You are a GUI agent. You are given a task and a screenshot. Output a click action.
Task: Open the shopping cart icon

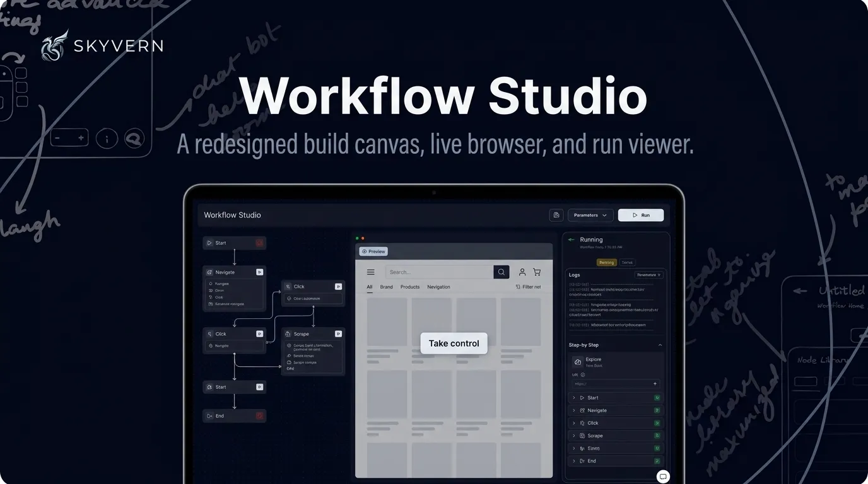click(x=537, y=272)
